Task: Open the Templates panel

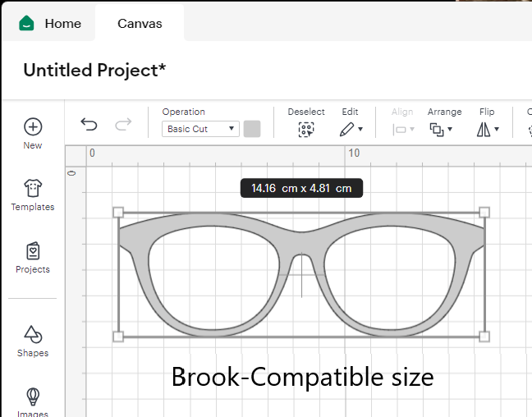Action: (x=33, y=188)
